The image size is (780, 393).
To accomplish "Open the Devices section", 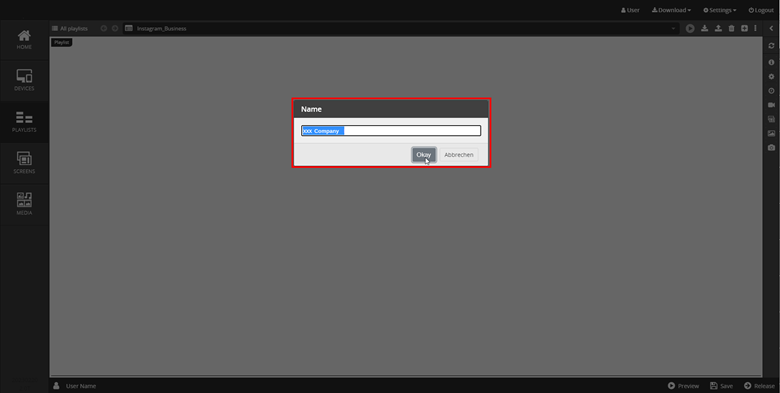I will point(24,81).
